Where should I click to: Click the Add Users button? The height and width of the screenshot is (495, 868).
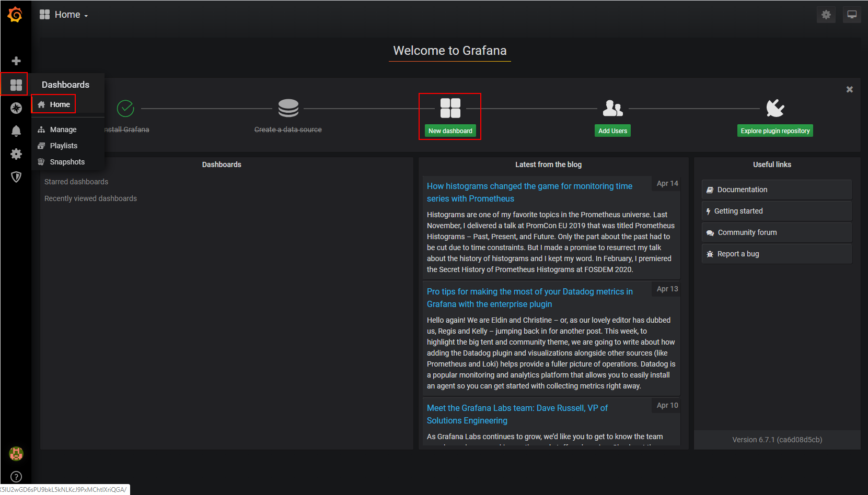point(612,131)
